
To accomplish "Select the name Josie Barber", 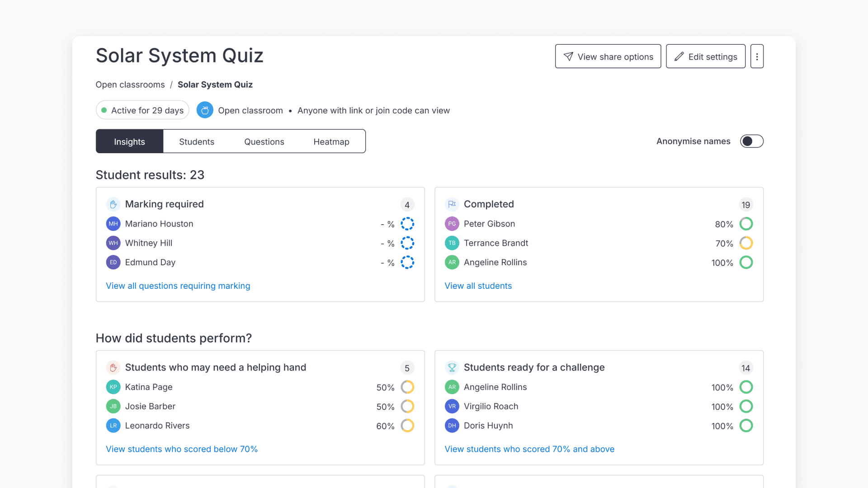I will (x=150, y=407).
